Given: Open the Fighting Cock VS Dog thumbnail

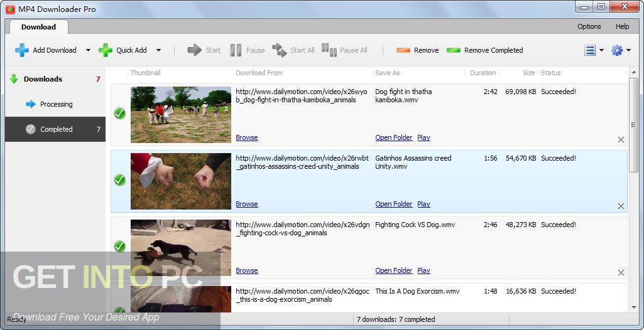Looking at the screenshot, I should [181, 248].
